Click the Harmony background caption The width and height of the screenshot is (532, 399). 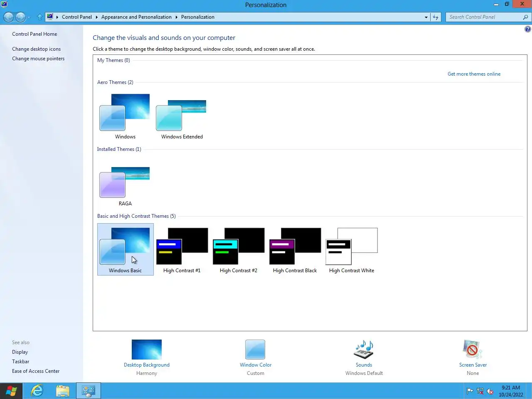(147, 373)
